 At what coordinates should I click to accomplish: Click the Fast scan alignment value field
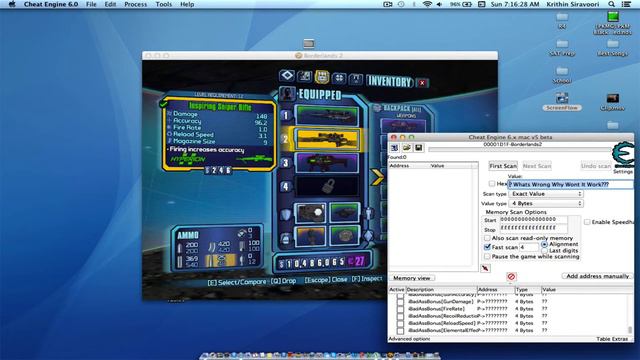click(x=529, y=247)
